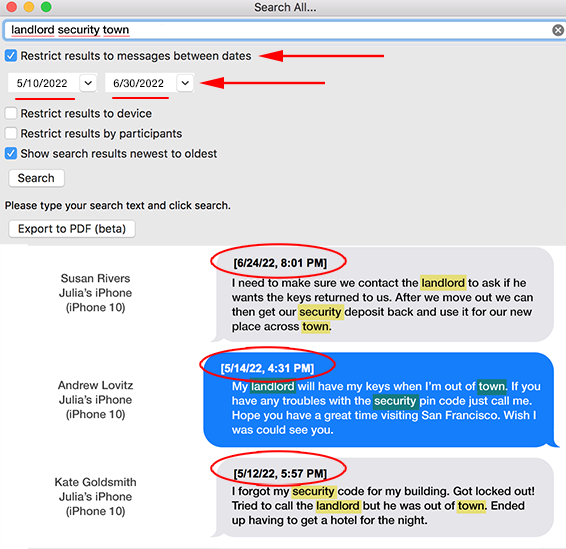Image resolution: width=566 pixels, height=549 pixels.
Task: Maximize the window with the green button
Action: (x=46, y=7)
